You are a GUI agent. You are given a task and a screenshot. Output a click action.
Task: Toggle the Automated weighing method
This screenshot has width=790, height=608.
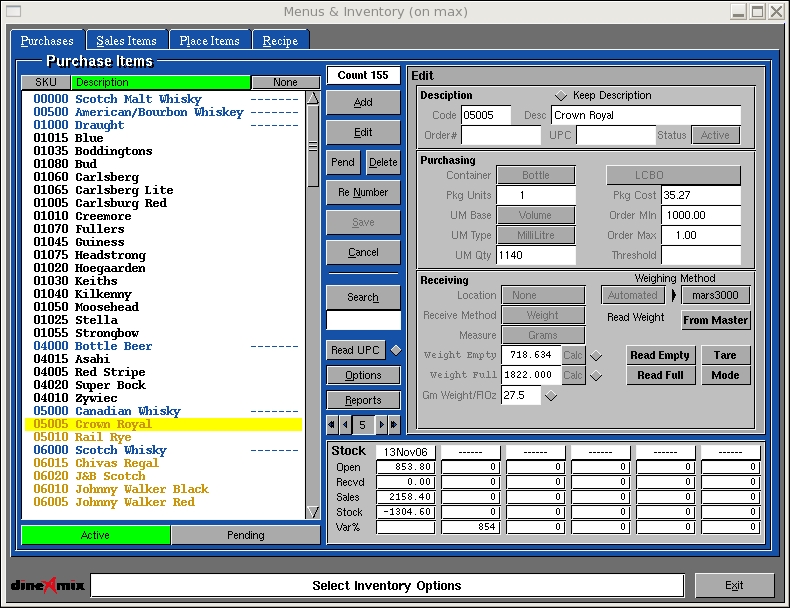633,295
